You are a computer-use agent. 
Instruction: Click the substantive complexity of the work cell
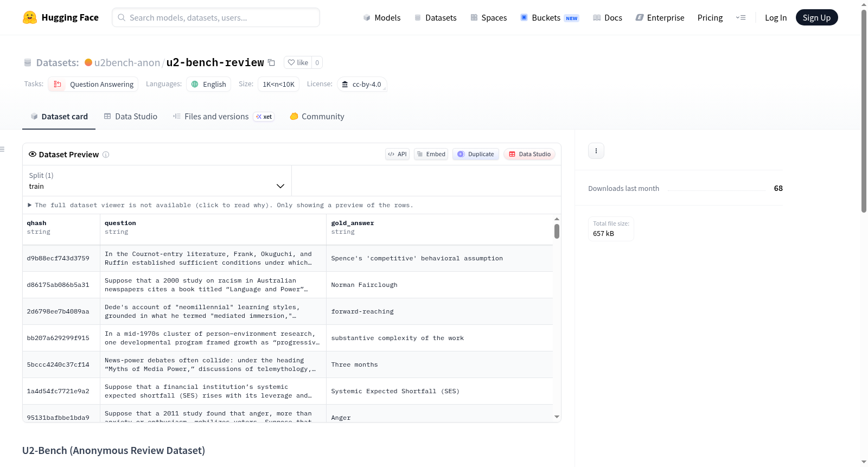click(x=439, y=338)
